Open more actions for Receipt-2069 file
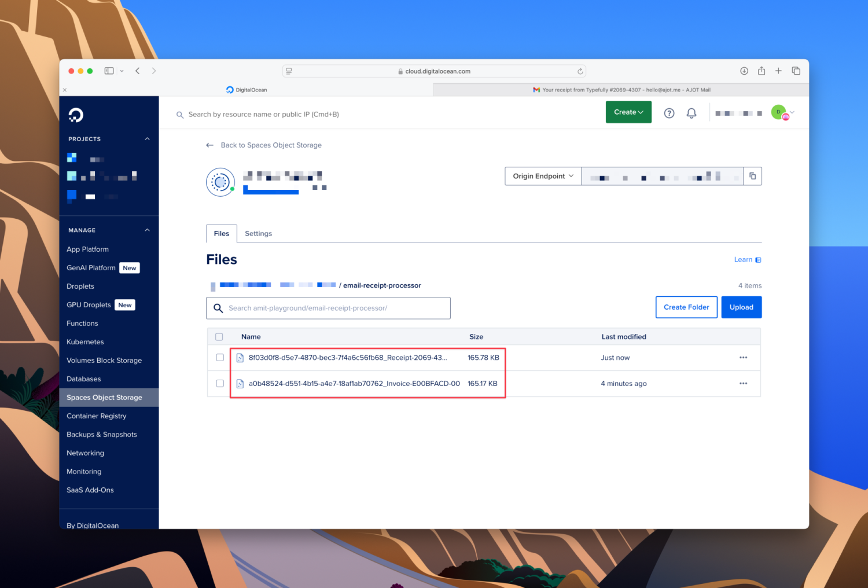Image resolution: width=868 pixels, height=588 pixels. click(743, 358)
